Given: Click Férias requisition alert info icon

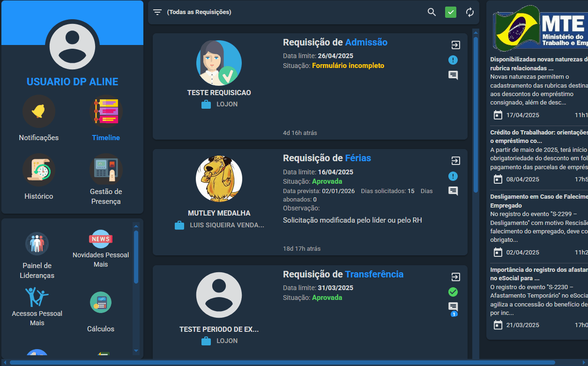Looking at the screenshot, I should pos(453,176).
